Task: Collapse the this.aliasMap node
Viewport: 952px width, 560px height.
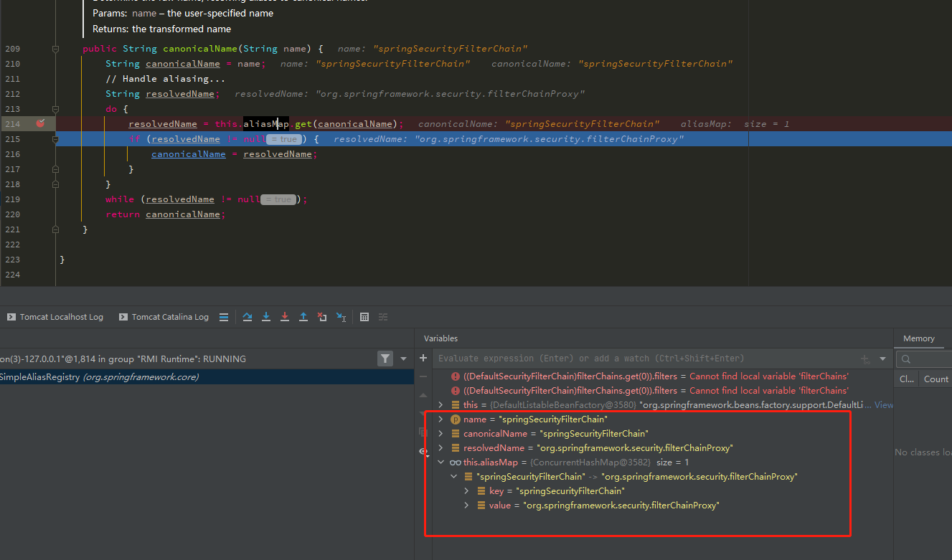Action: click(440, 462)
